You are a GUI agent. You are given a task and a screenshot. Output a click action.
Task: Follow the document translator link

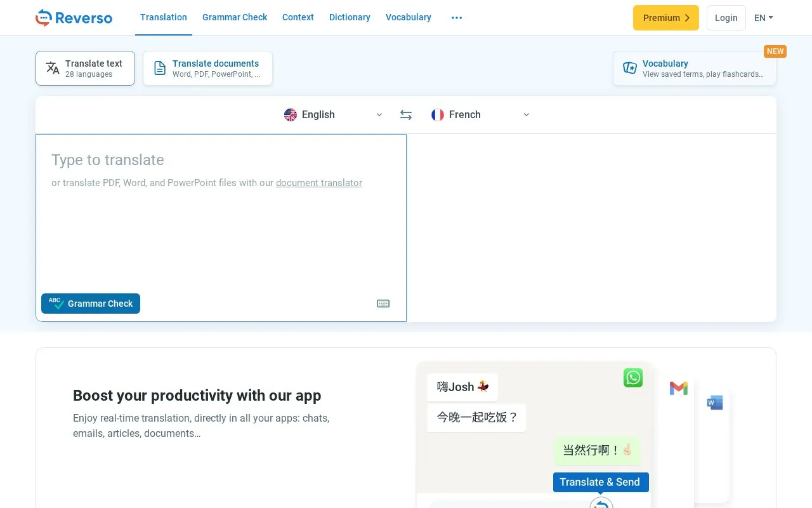[x=319, y=183]
